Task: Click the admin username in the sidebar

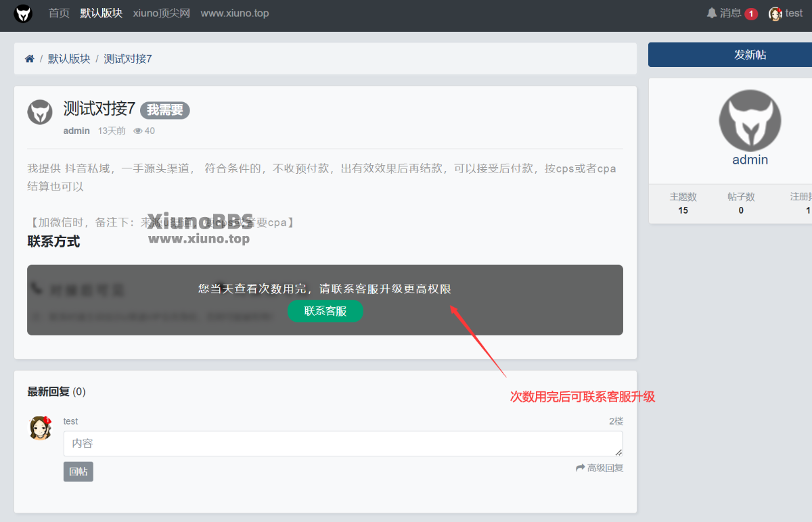Action: (x=750, y=160)
